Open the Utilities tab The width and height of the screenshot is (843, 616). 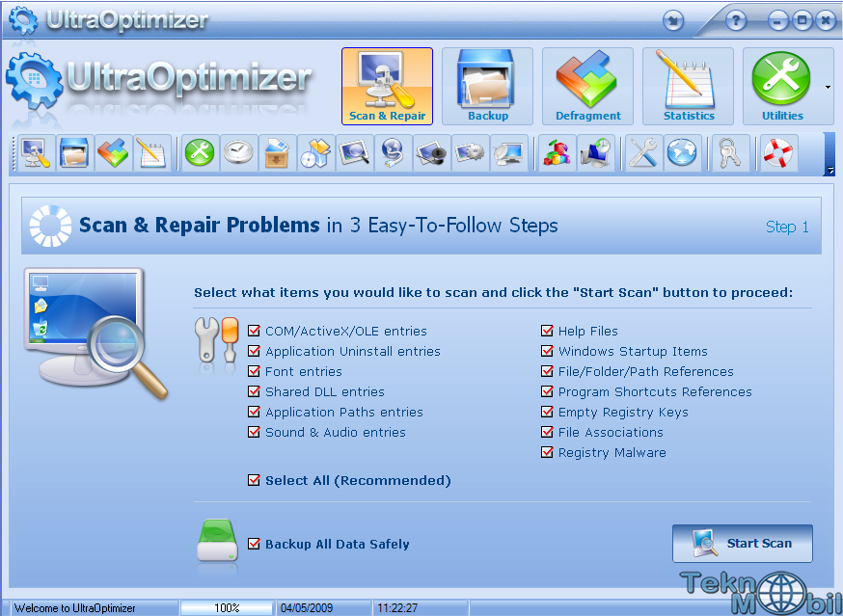(x=782, y=86)
